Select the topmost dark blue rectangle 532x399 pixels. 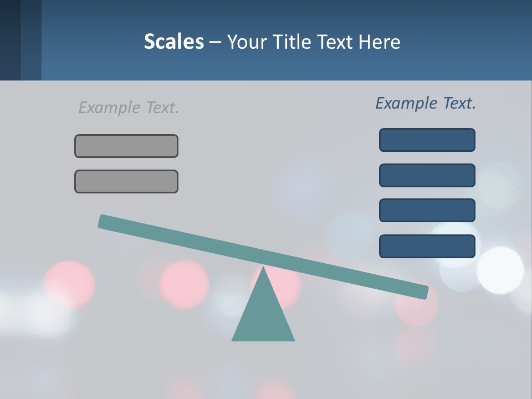pos(427,140)
